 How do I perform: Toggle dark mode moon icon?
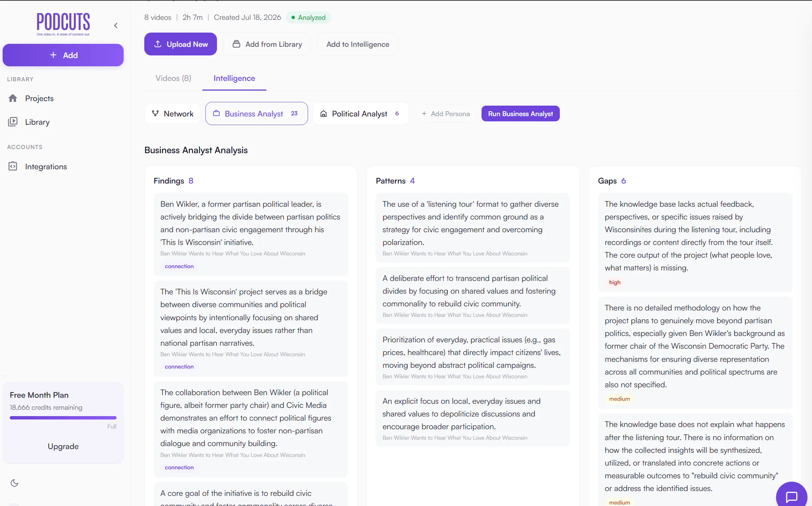pyautogui.click(x=15, y=483)
